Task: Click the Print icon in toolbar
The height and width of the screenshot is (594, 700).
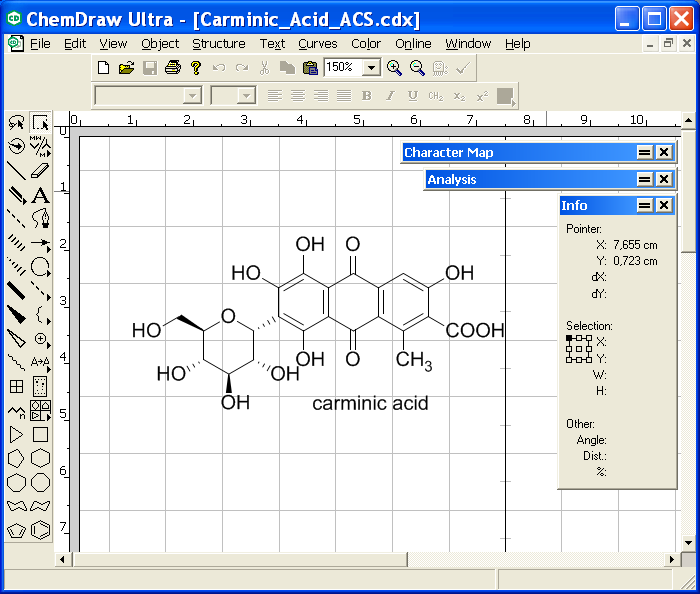Action: click(173, 68)
